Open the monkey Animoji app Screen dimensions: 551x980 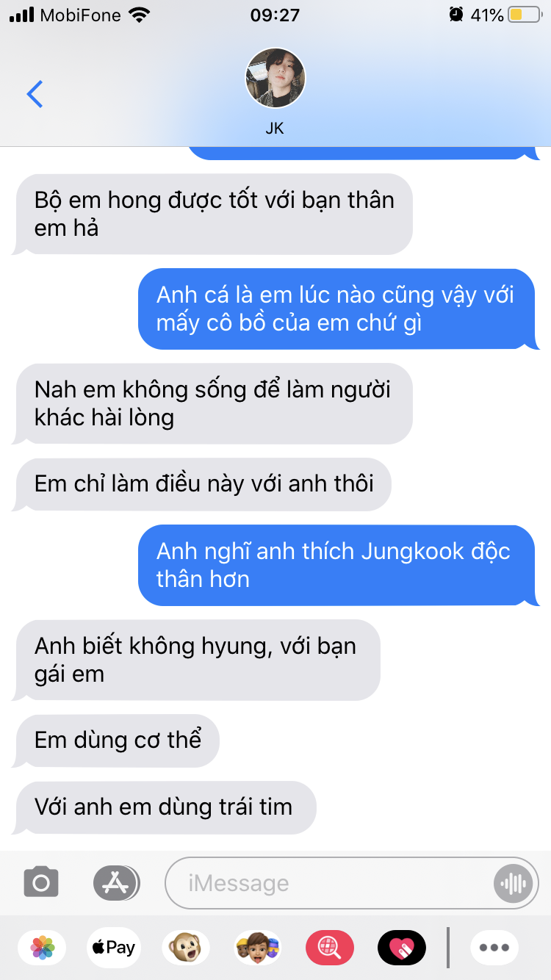[x=185, y=948]
